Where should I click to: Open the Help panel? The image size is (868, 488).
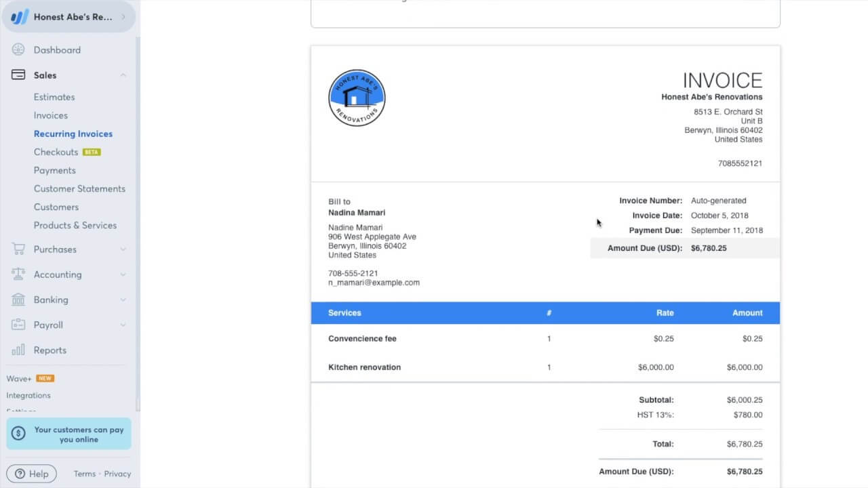pos(31,473)
